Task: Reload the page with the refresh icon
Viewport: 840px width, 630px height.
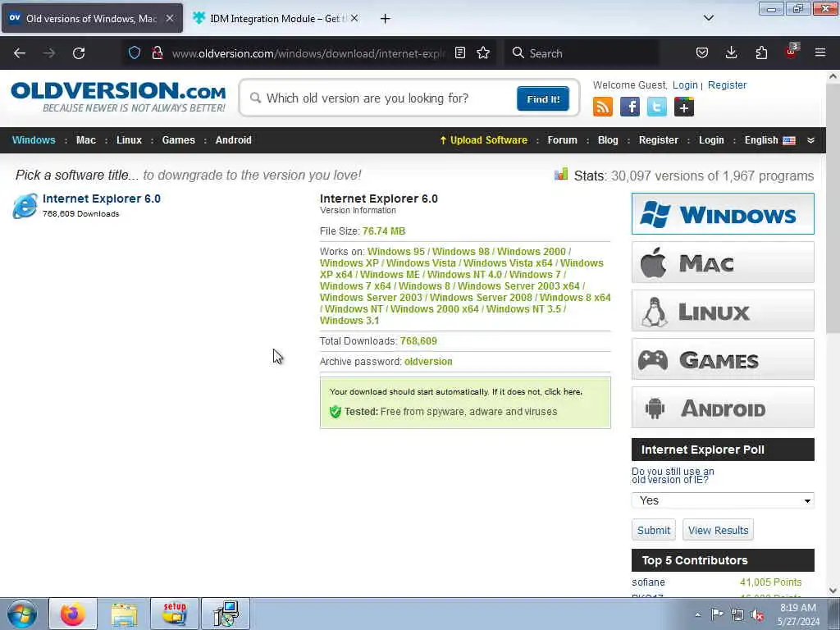Action: point(79,53)
